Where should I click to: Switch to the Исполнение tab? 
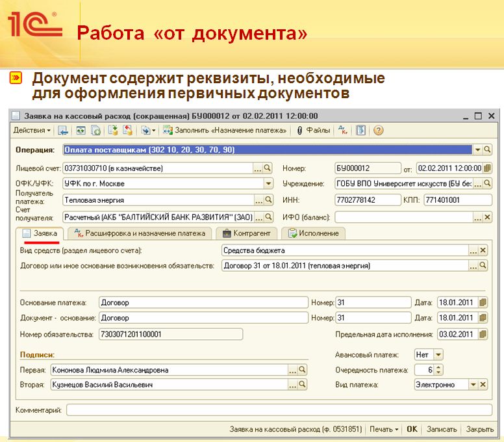click(x=314, y=233)
